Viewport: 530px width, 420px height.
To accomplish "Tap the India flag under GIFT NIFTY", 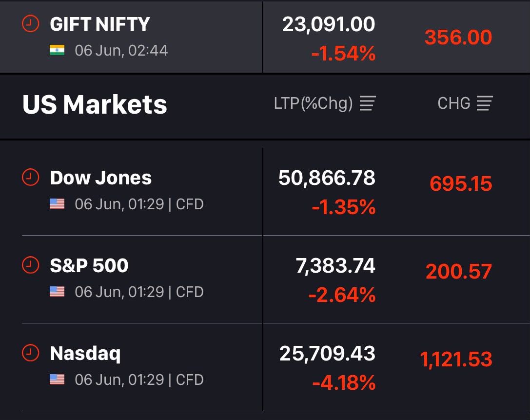I will [57, 50].
